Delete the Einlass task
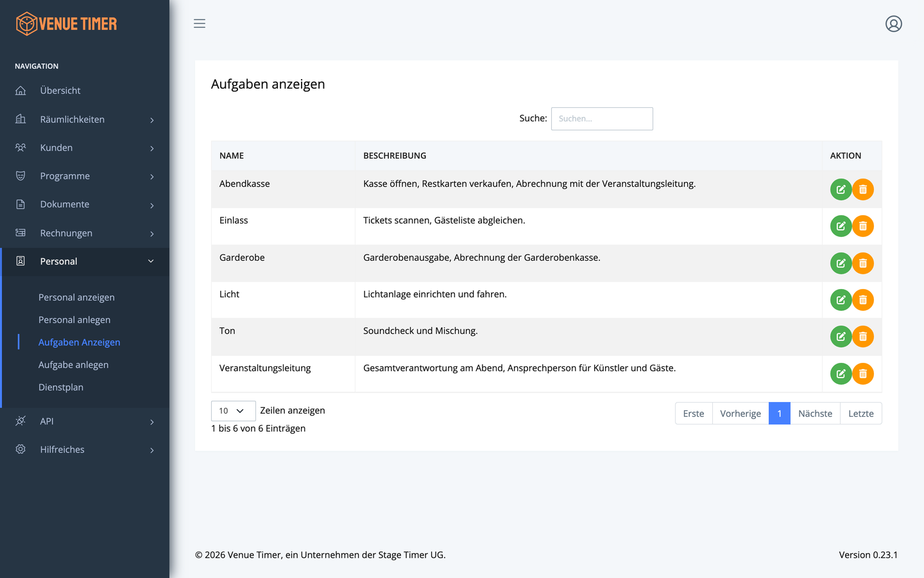This screenshot has height=578, width=924. click(863, 226)
